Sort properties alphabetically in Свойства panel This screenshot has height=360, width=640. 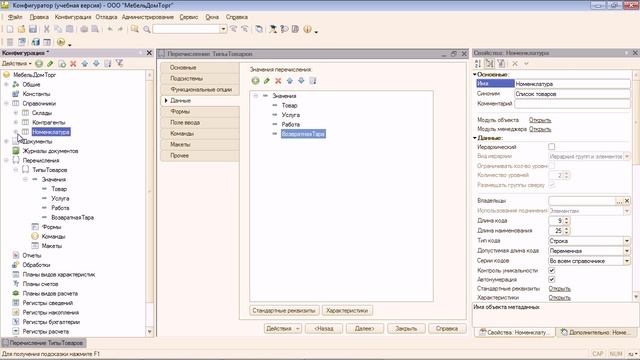click(x=478, y=64)
